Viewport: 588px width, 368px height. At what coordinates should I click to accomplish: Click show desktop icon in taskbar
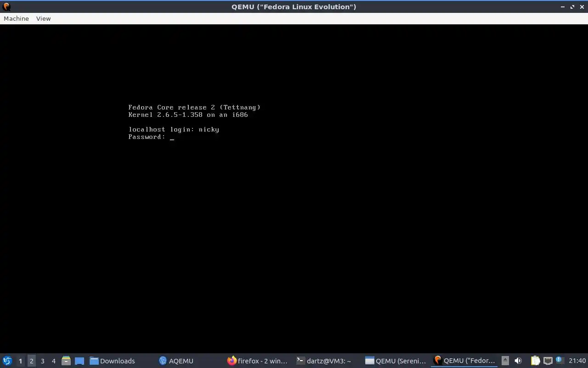79,361
